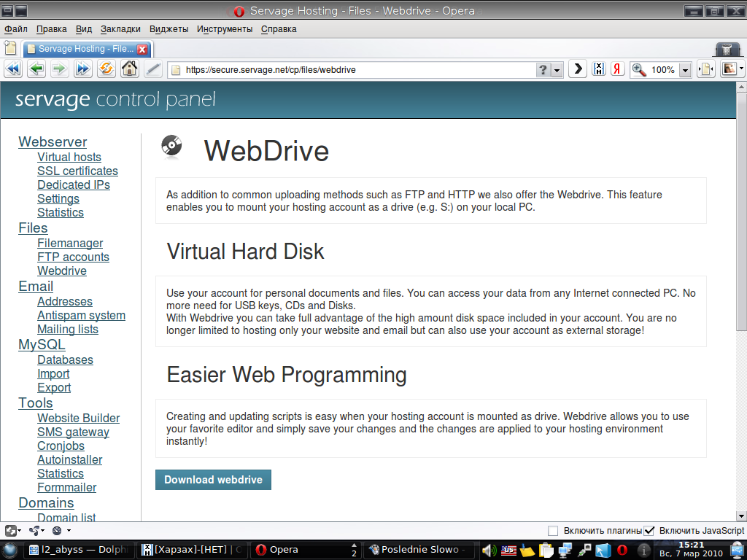
Task: Click the volume speaker tray icon
Action: point(489,550)
